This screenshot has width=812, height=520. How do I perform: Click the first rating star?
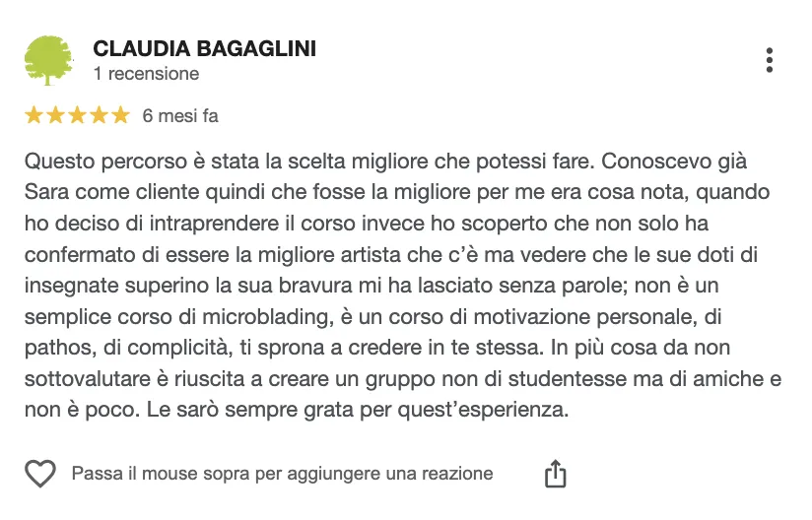tap(34, 115)
